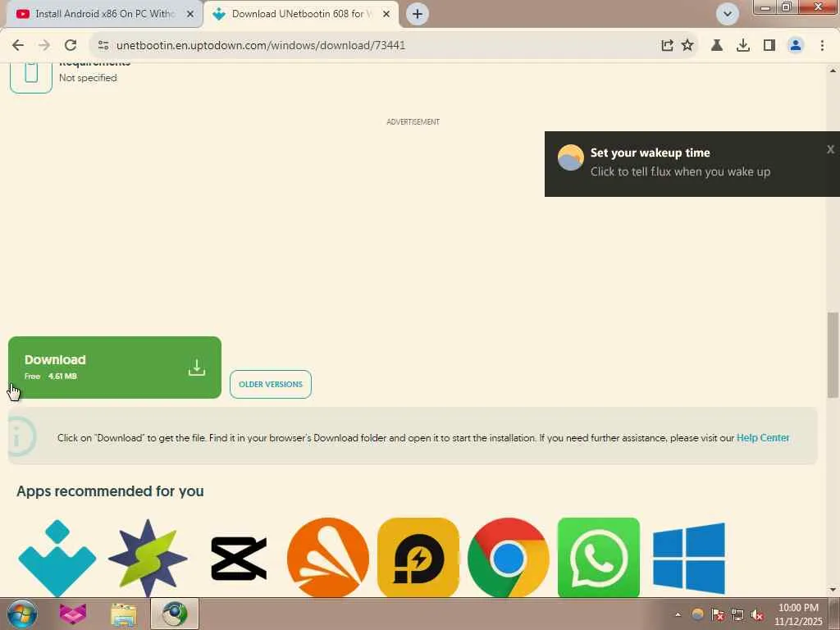840x630 pixels.
Task: Open the orange shell-logo recommended app
Action: point(328,558)
